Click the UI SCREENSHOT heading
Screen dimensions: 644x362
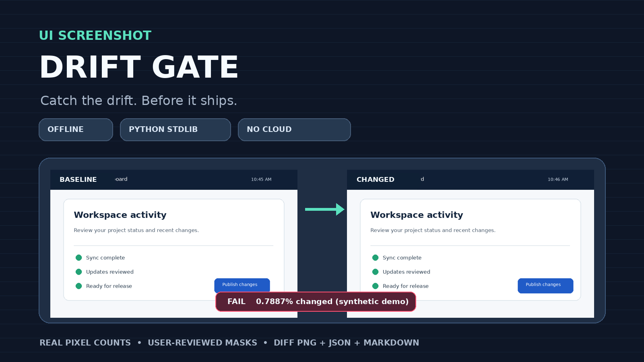click(95, 35)
